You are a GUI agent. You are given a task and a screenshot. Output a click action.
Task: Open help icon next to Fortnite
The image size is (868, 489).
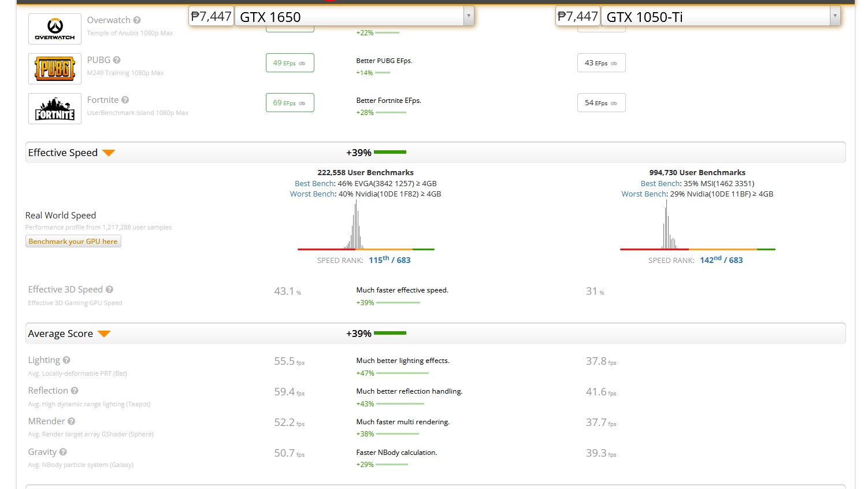pos(125,100)
